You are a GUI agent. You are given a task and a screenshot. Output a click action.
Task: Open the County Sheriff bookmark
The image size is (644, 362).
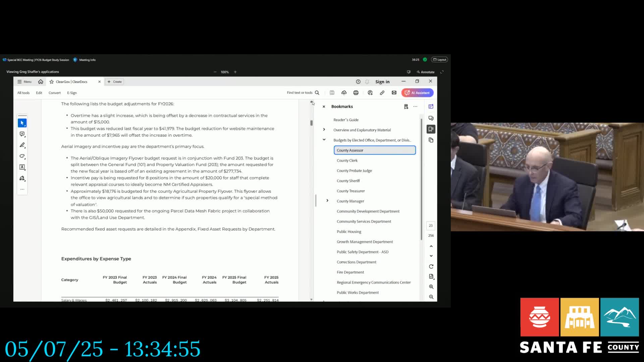348,181
